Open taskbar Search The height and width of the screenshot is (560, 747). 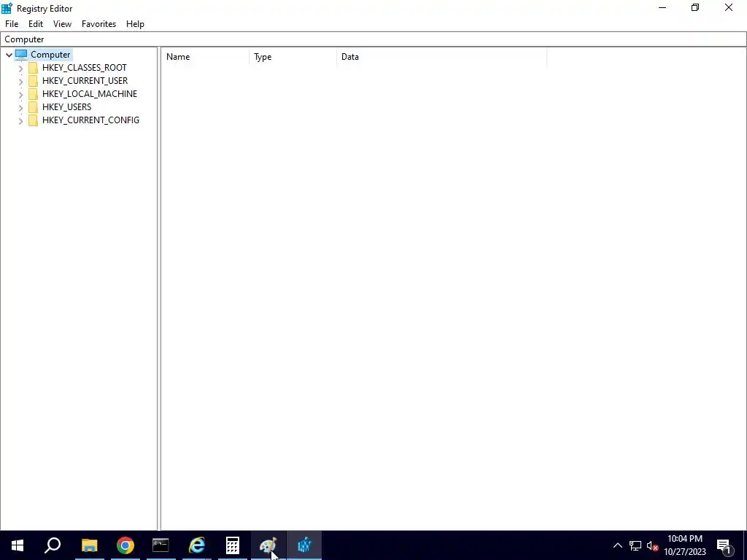[53, 545]
